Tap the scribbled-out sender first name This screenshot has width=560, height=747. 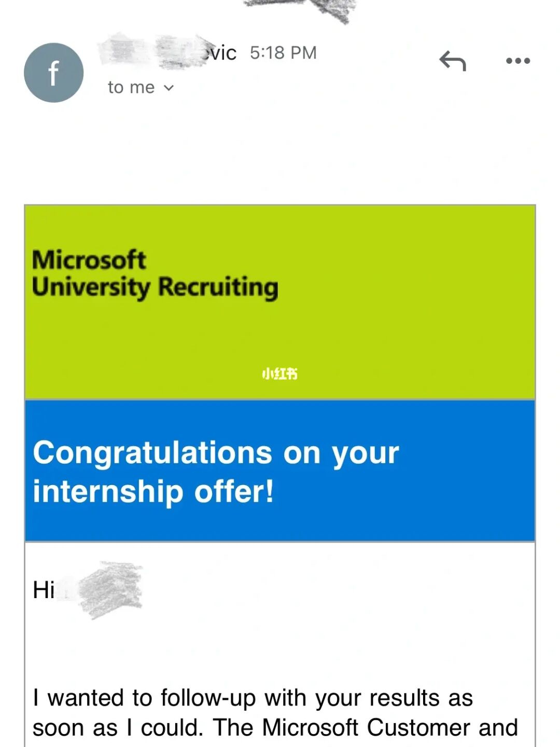pyautogui.click(x=150, y=50)
